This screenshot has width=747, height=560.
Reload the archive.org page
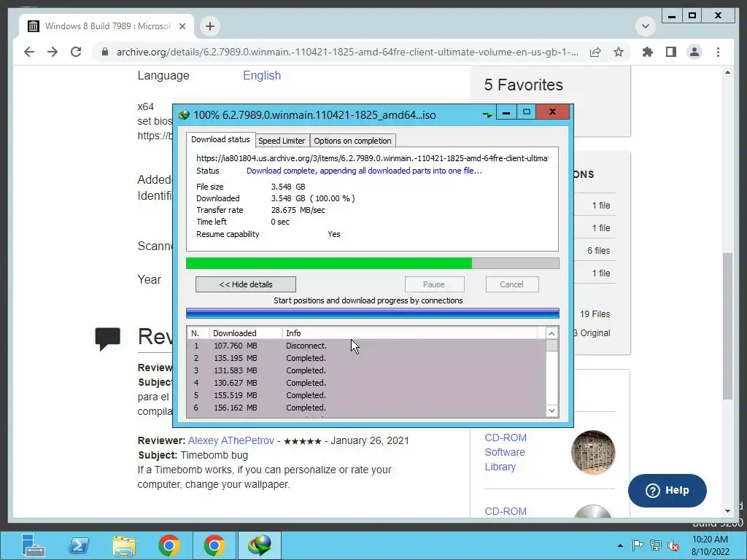(x=76, y=52)
